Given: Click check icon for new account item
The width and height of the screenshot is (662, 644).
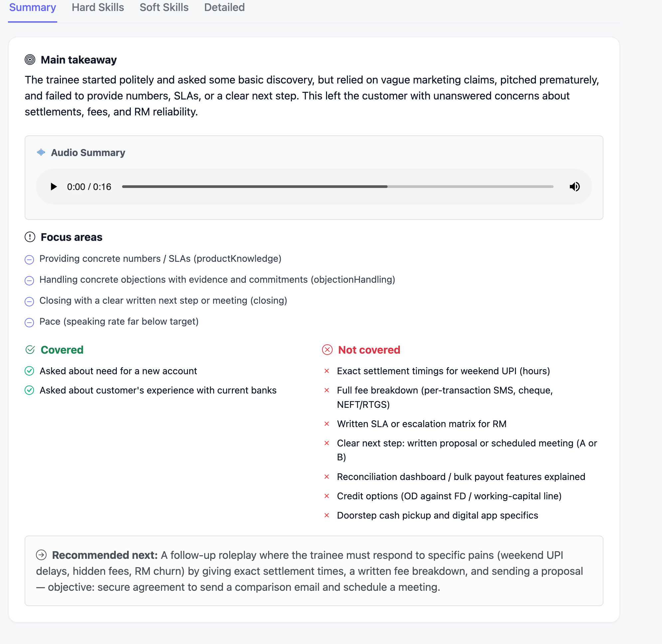Looking at the screenshot, I should point(29,371).
